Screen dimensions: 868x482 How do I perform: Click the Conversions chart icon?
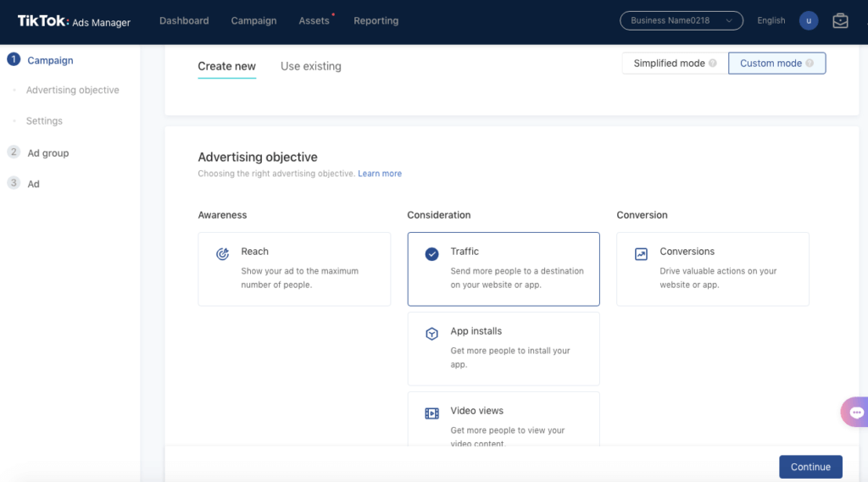[x=642, y=253]
